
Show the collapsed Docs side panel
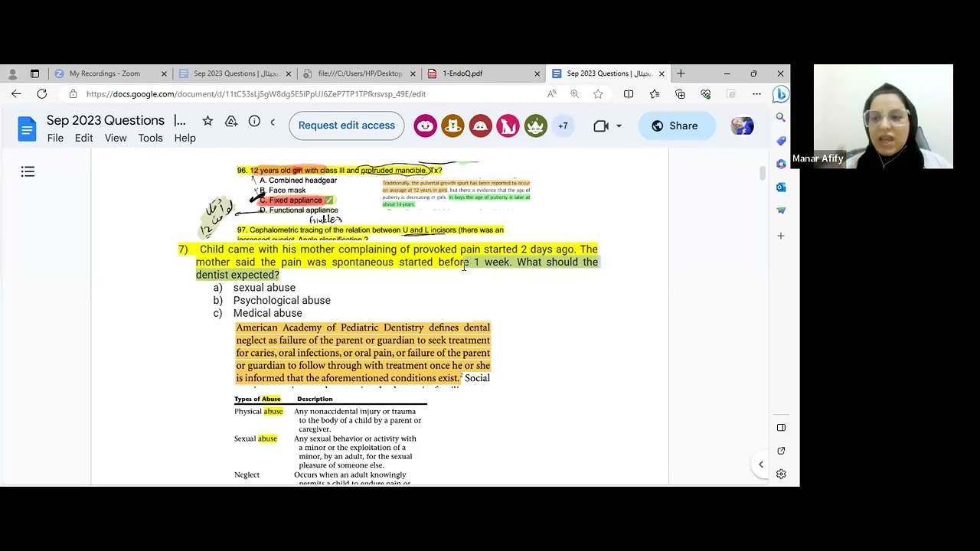[760, 465]
